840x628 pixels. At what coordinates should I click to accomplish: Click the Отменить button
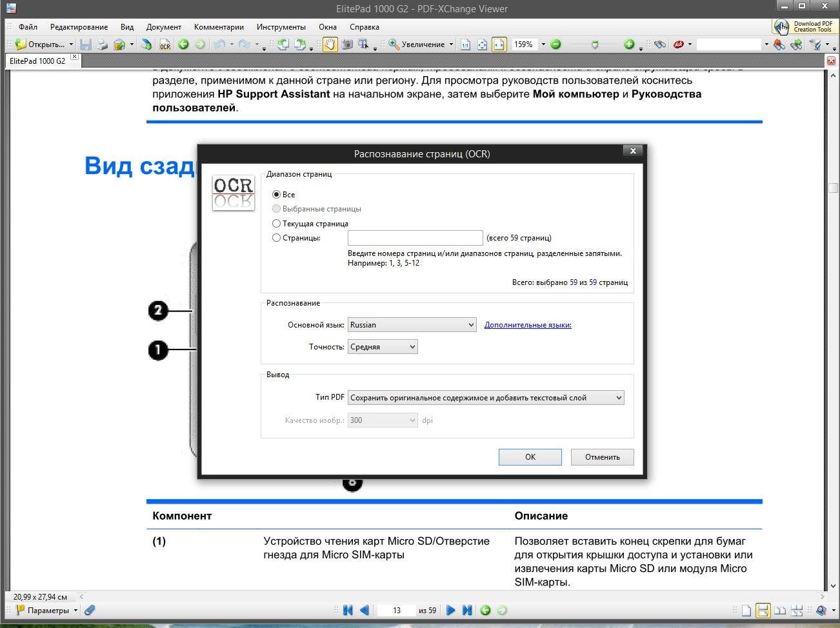coord(603,457)
